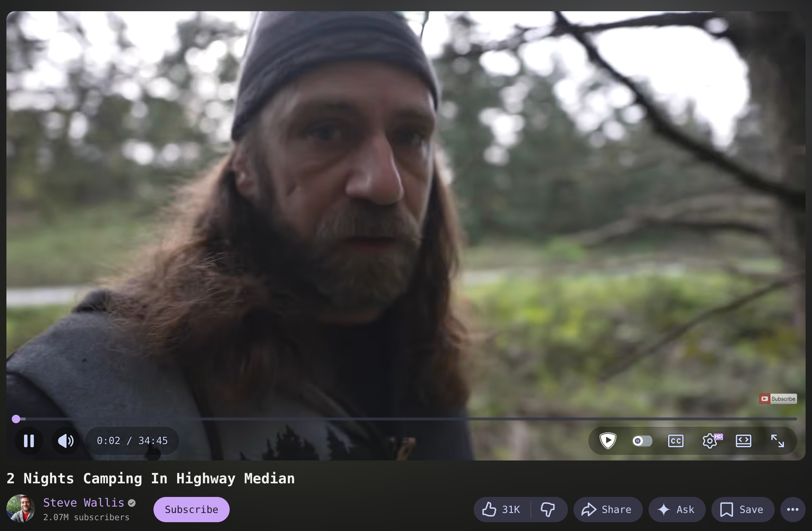The width and height of the screenshot is (812, 531).
Task: Open video settings gear
Action: [710, 441]
